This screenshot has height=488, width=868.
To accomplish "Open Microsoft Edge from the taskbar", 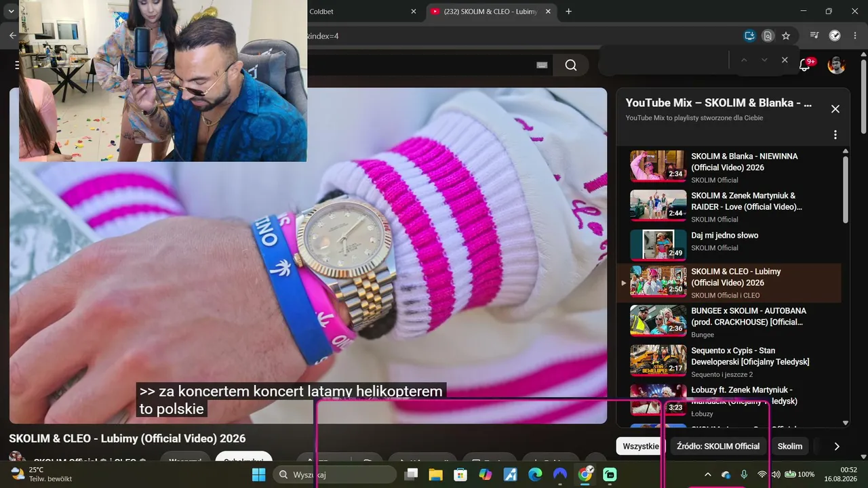I will click(x=535, y=474).
